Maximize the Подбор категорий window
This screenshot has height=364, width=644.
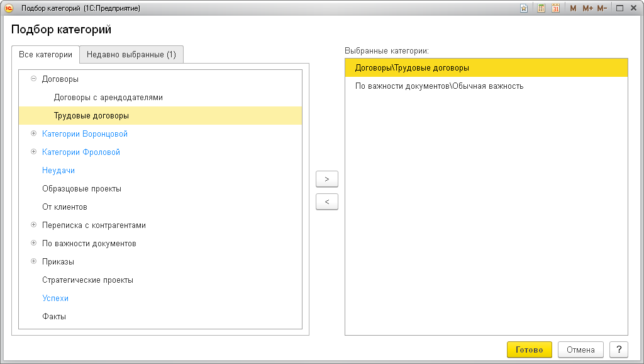tap(619, 8)
